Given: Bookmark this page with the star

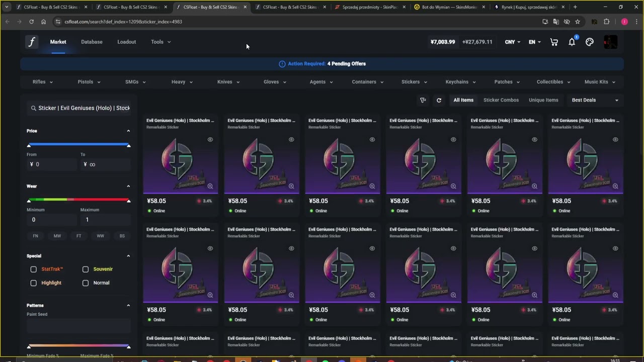Looking at the screenshot, I should [x=578, y=22].
